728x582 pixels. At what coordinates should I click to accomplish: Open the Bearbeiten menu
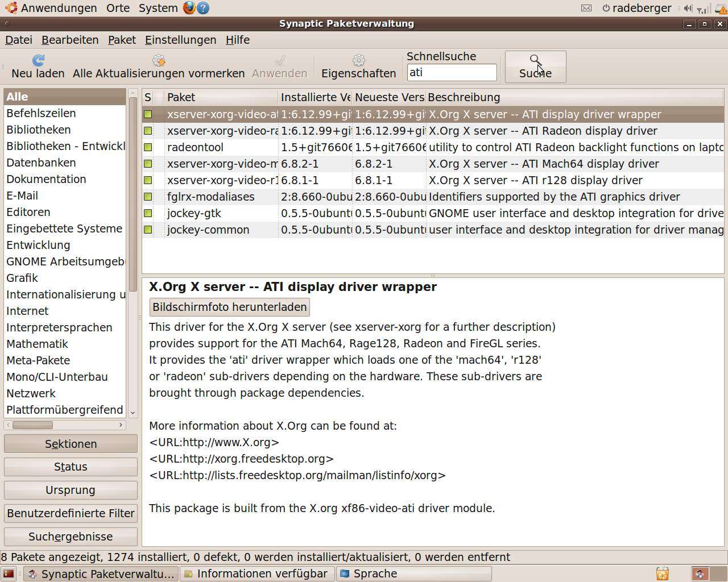(x=70, y=40)
